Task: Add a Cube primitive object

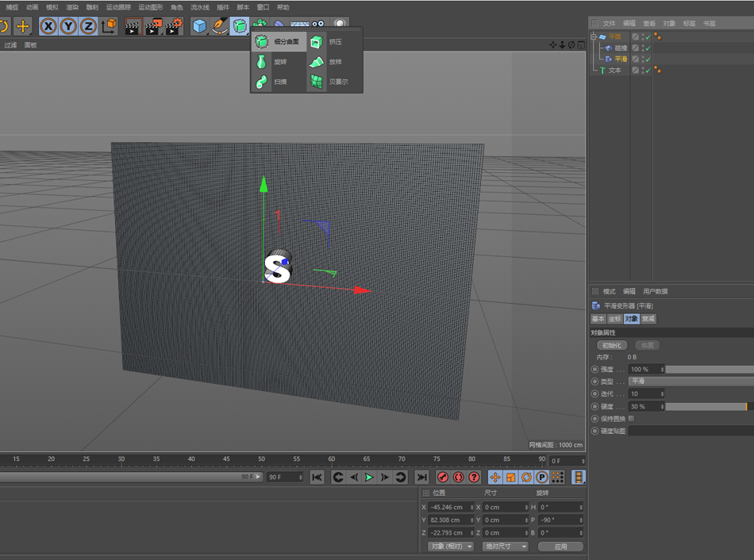Action: tap(199, 26)
